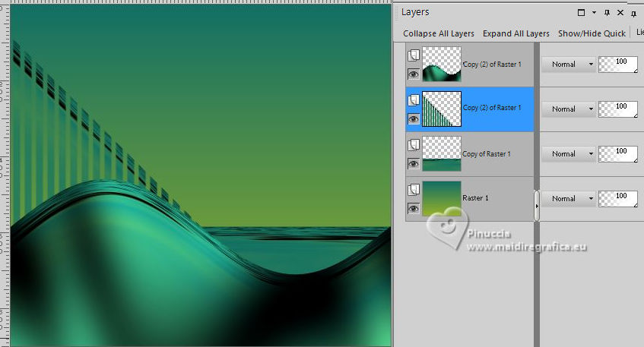Click the striped triangle thumbnail of the highlighted layer
Image resolution: width=644 pixels, height=347 pixels.
[x=442, y=109]
